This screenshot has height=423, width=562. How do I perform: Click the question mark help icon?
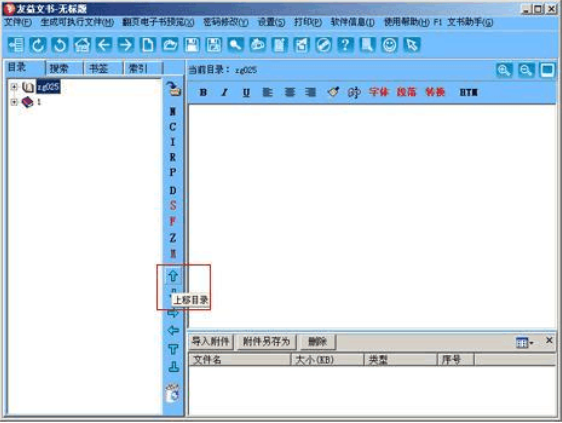click(x=345, y=45)
